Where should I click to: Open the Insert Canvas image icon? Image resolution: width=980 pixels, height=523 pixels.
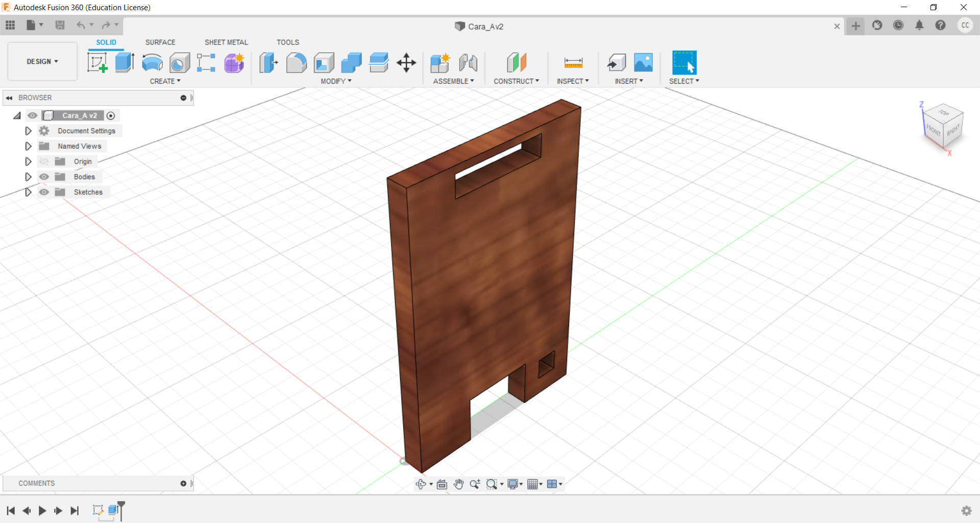point(643,63)
